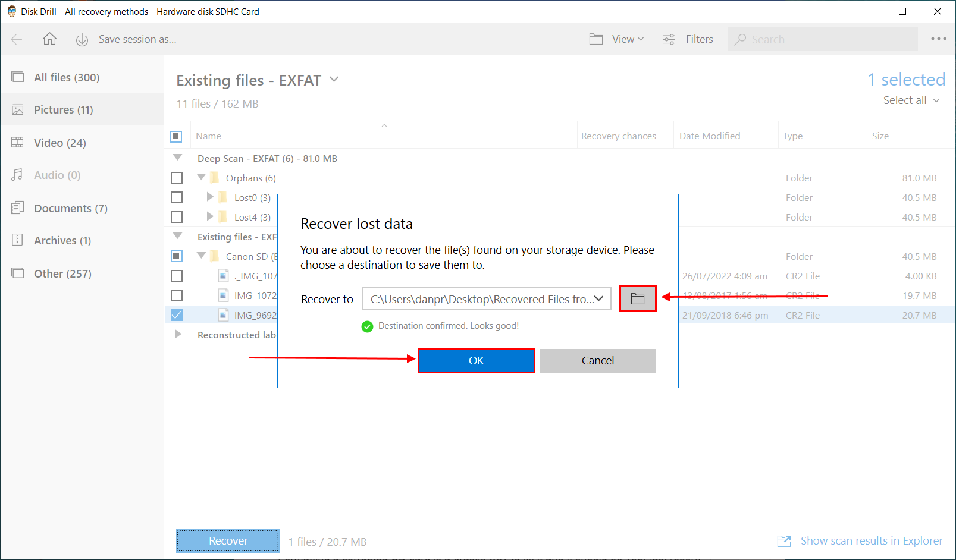Click the Documents category icon
The width and height of the screenshot is (956, 560).
18,208
